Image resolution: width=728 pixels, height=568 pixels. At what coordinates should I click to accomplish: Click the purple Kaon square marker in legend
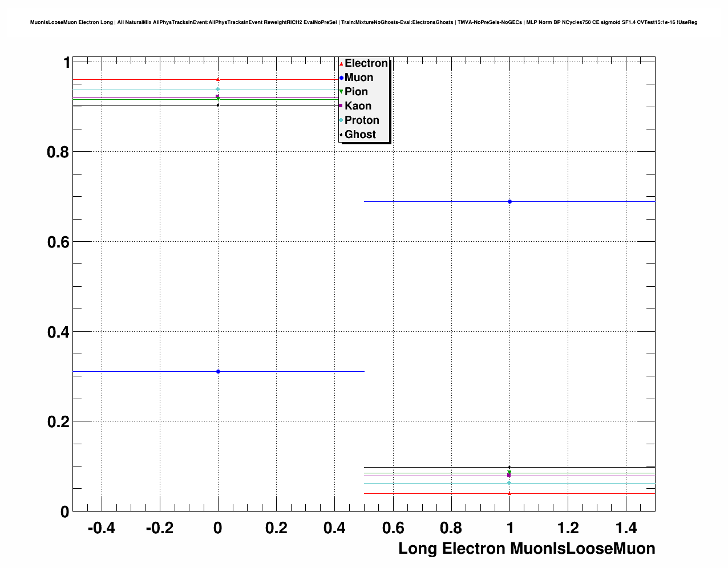(x=341, y=106)
